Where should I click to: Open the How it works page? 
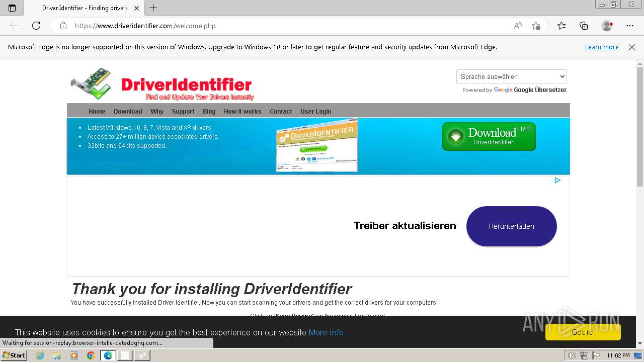[243, 112]
